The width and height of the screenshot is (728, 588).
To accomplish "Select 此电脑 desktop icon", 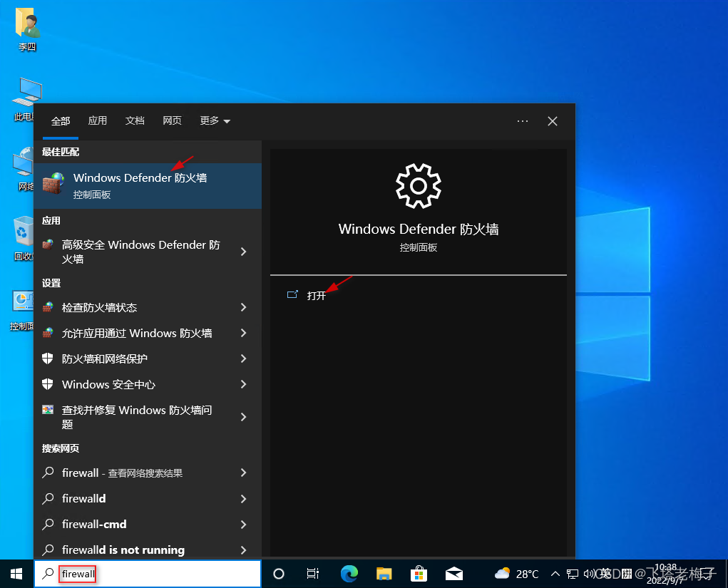I will pos(26,99).
